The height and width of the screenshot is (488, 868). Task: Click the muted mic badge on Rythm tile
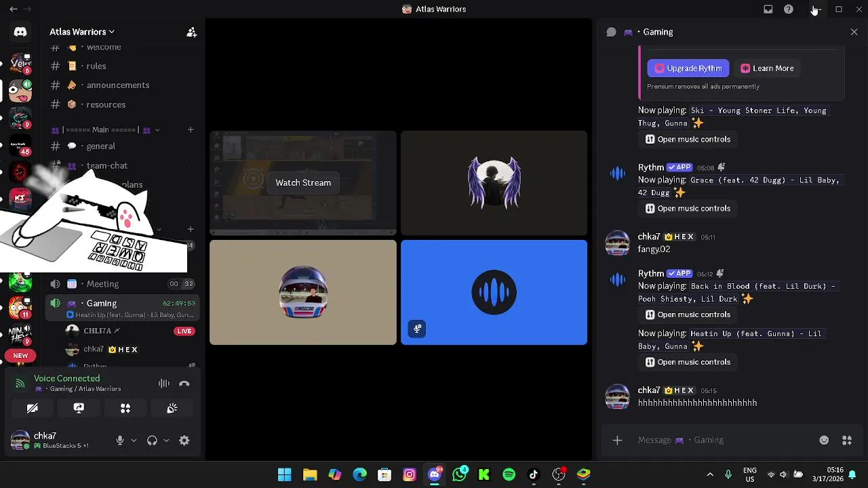pyautogui.click(x=417, y=329)
